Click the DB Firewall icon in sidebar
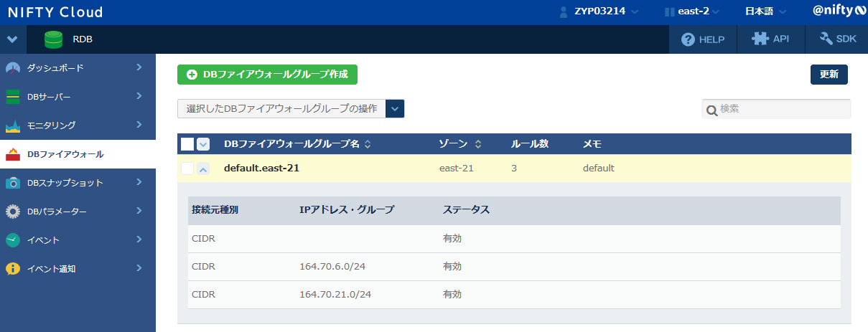Image resolution: width=868 pixels, height=332 pixels. [13, 154]
